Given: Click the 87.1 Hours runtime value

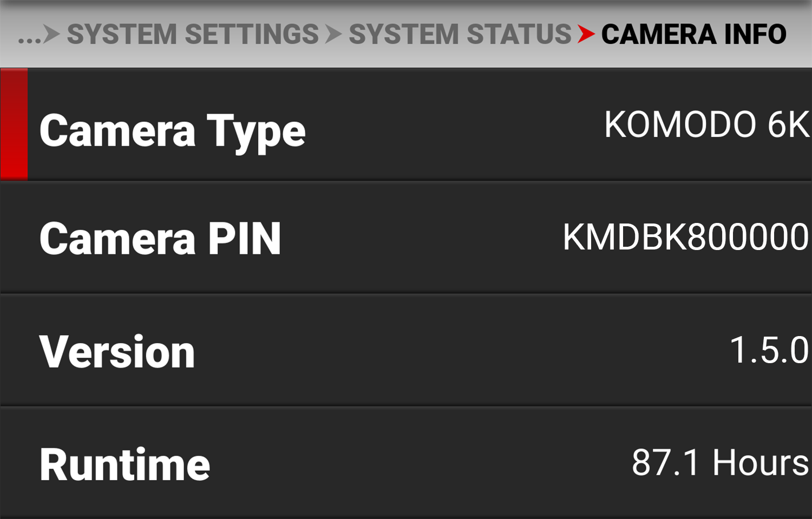Looking at the screenshot, I should pos(721,463).
